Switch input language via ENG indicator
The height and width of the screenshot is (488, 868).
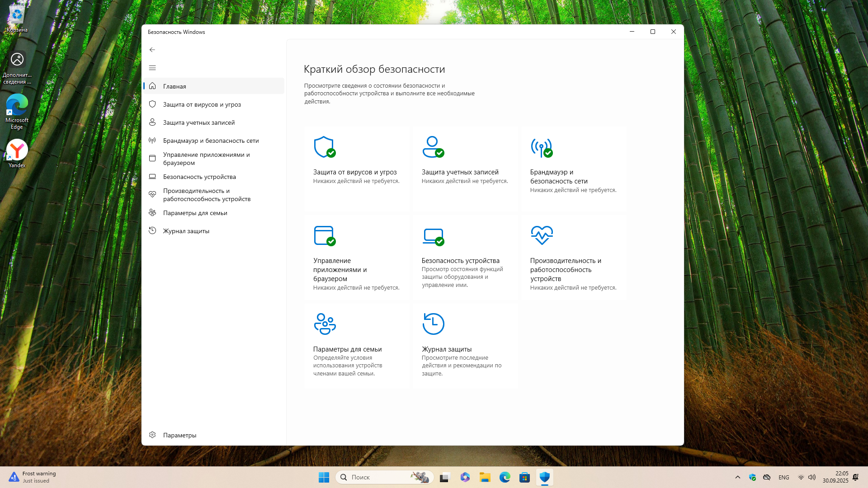pyautogui.click(x=783, y=477)
